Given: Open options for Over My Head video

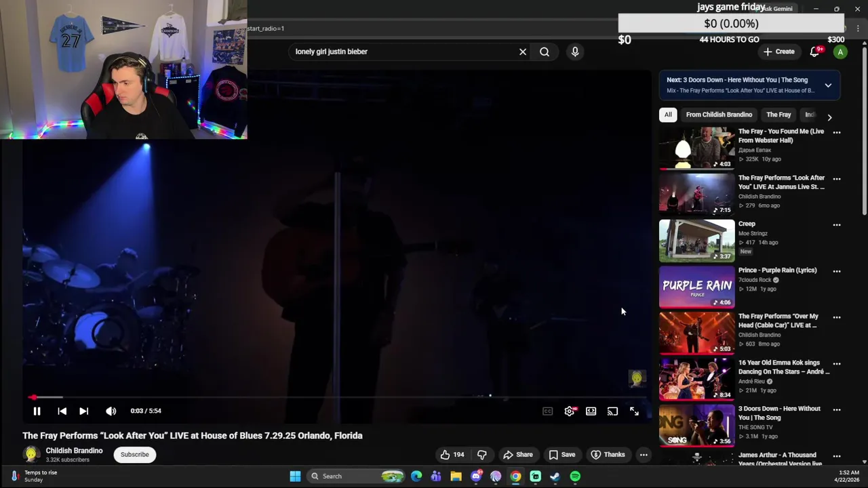Looking at the screenshot, I should tap(837, 317).
